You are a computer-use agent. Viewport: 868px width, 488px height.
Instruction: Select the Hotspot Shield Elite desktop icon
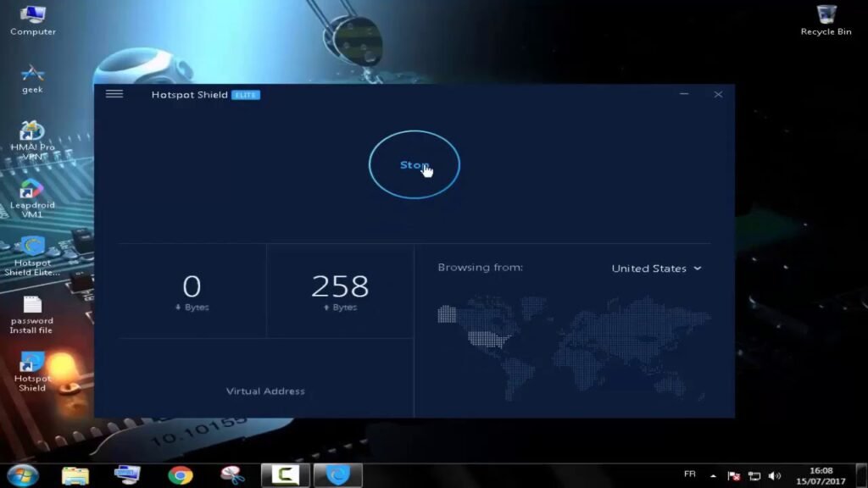(32, 256)
